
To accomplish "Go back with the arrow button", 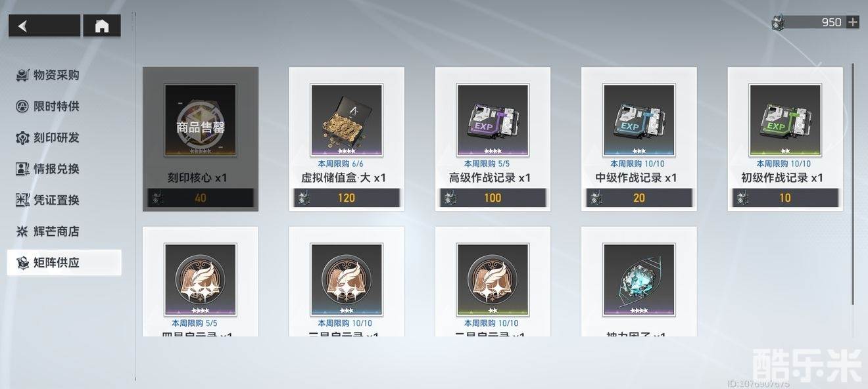I will pos(44,26).
